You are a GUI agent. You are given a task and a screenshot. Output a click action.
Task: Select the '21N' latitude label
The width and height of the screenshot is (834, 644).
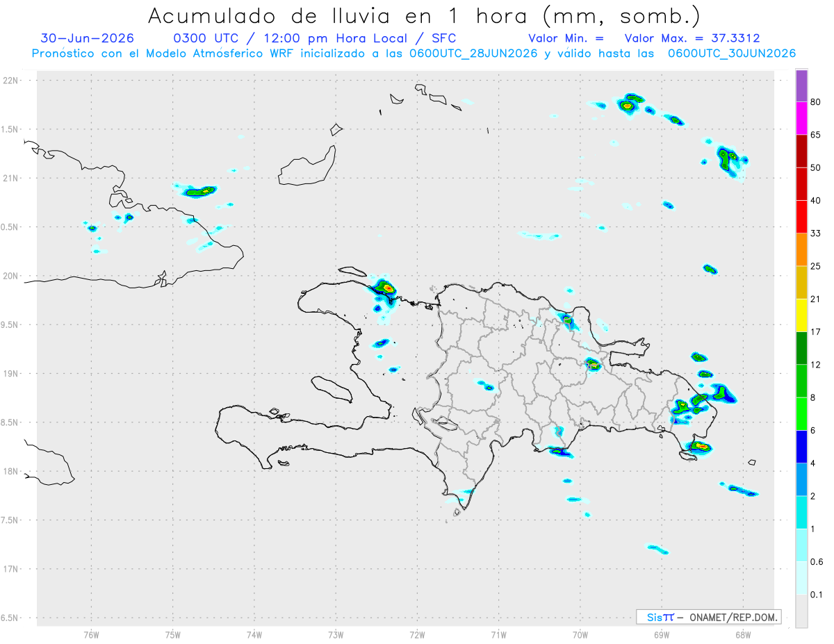click(11, 179)
